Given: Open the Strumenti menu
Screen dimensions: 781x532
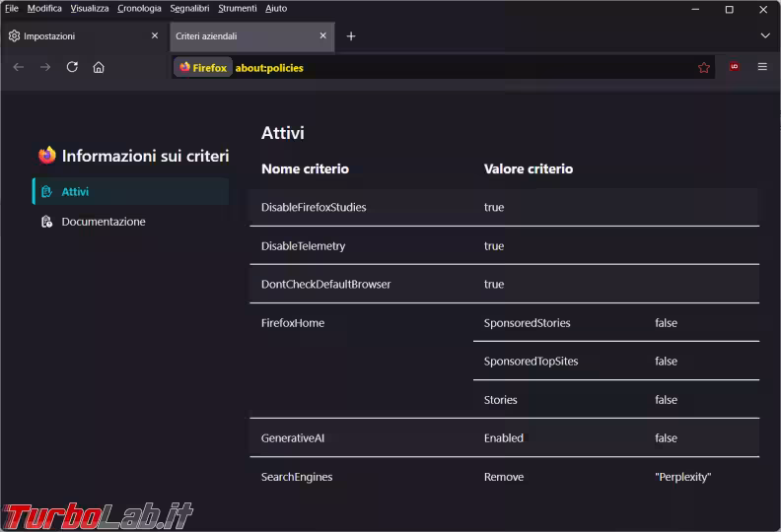Looking at the screenshot, I should point(238,9).
